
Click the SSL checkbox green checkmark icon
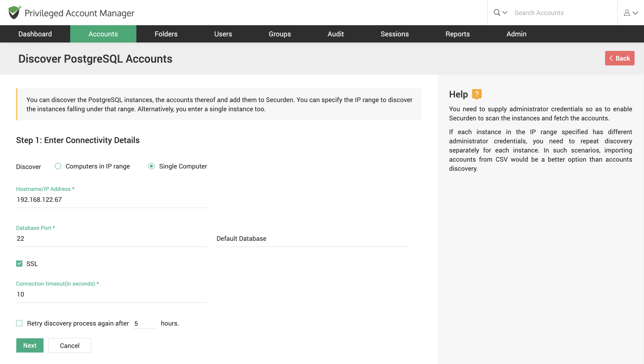(19, 263)
